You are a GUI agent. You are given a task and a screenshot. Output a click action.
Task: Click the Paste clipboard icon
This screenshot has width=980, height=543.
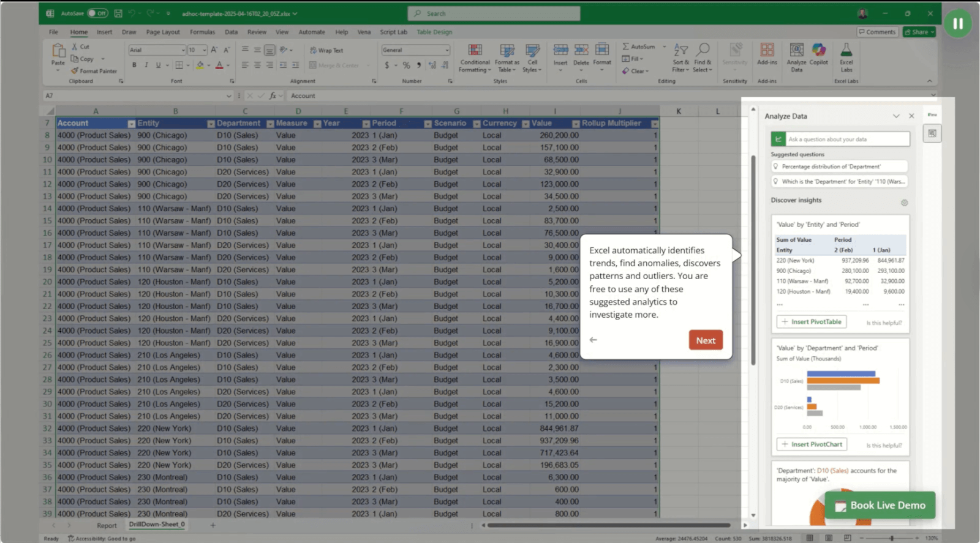[x=58, y=51]
